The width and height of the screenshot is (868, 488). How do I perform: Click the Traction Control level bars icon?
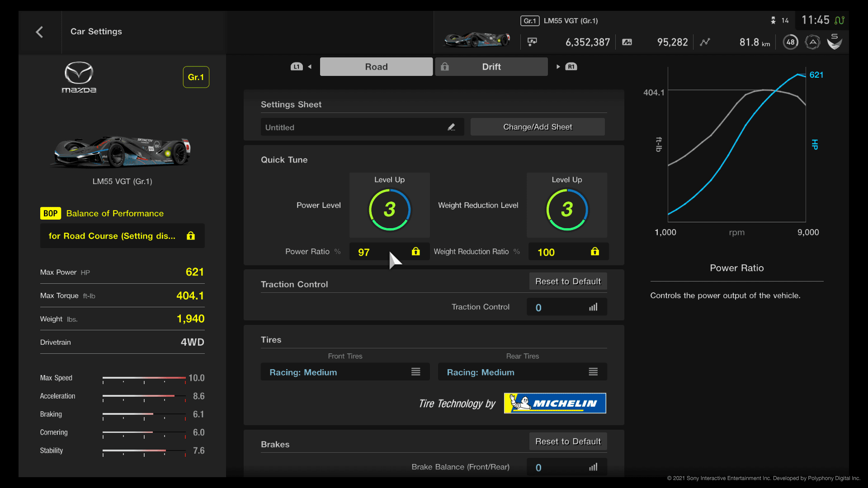point(593,307)
